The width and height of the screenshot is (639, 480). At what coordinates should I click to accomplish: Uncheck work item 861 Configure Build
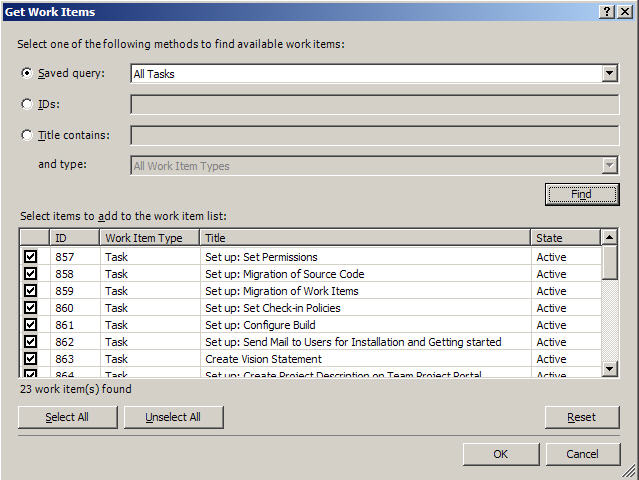pos(31,325)
